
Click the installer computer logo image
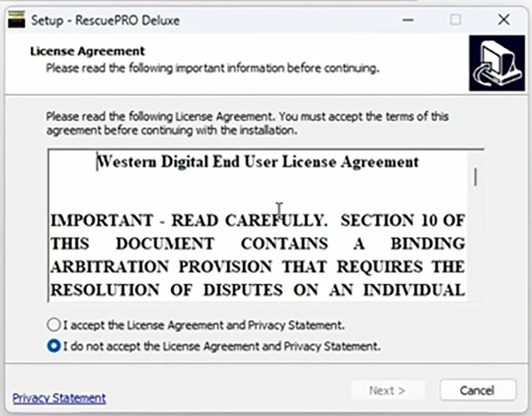point(497,63)
